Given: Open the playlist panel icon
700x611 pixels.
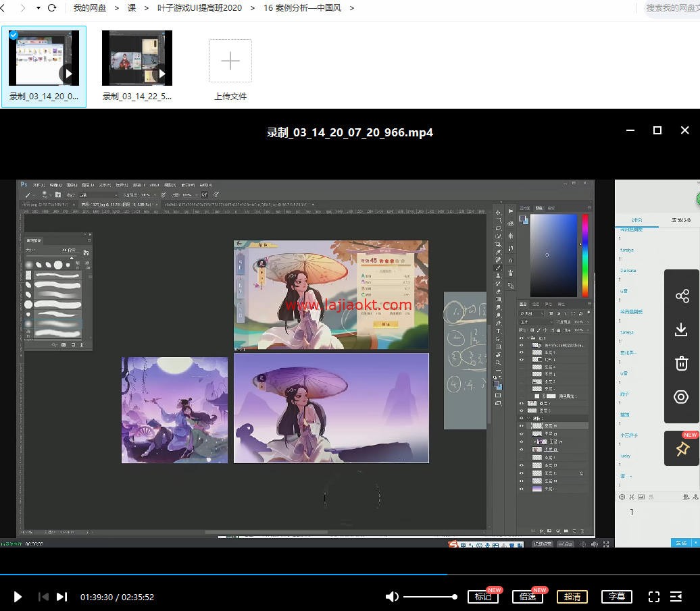Looking at the screenshot, I should tap(676, 597).
